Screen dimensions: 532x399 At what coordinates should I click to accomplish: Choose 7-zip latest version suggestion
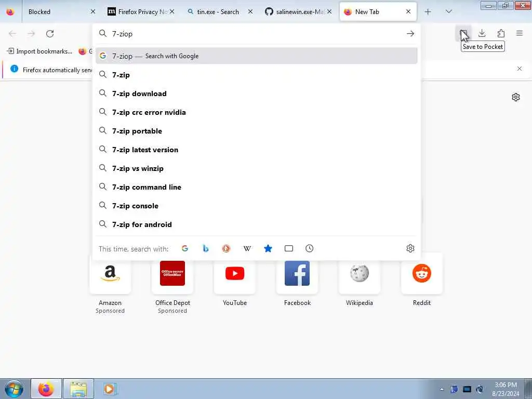[256, 150]
